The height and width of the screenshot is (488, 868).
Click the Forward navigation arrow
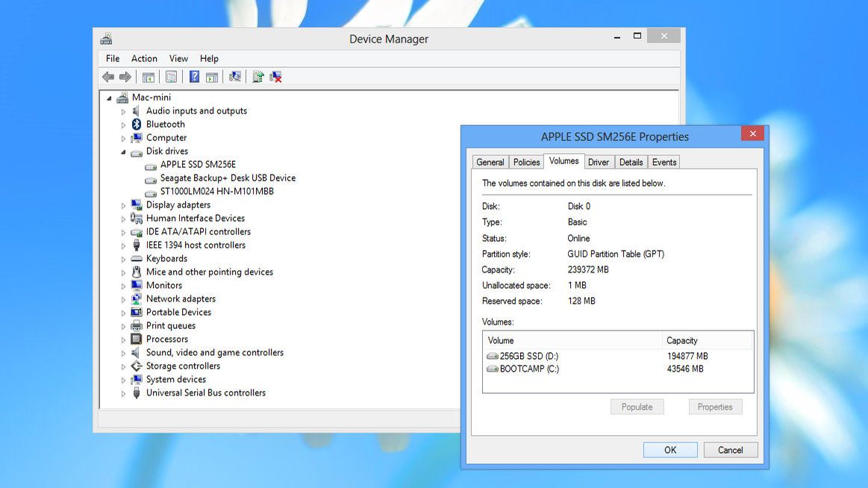pos(125,77)
